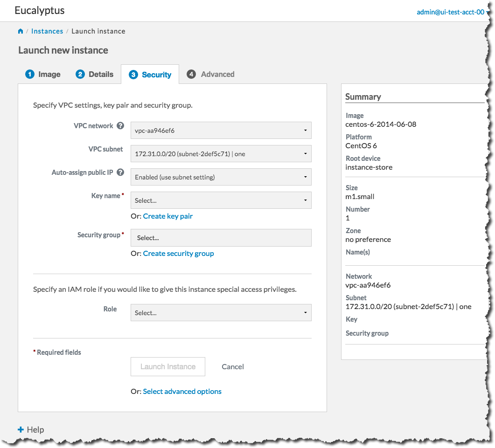Click summary size value m1.small
This screenshot has height=448, width=495.
coord(360,197)
